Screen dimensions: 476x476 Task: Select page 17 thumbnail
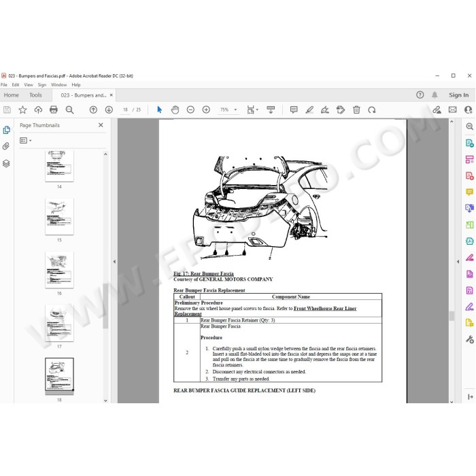pos(59,323)
